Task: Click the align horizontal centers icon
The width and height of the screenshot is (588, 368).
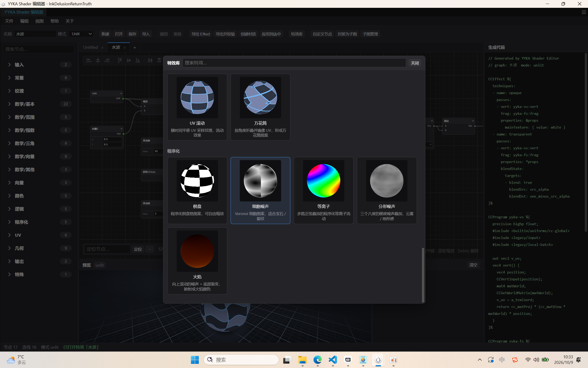Action: [x=98, y=60]
